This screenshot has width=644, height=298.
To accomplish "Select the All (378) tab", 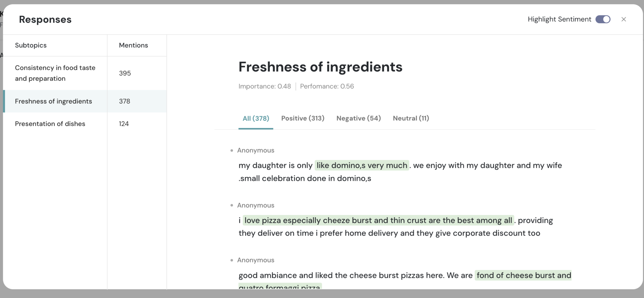I will click(256, 118).
